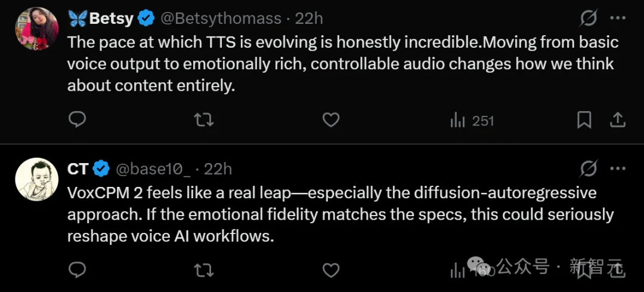Open CT's profile avatar
644x292 pixels.
point(36,179)
